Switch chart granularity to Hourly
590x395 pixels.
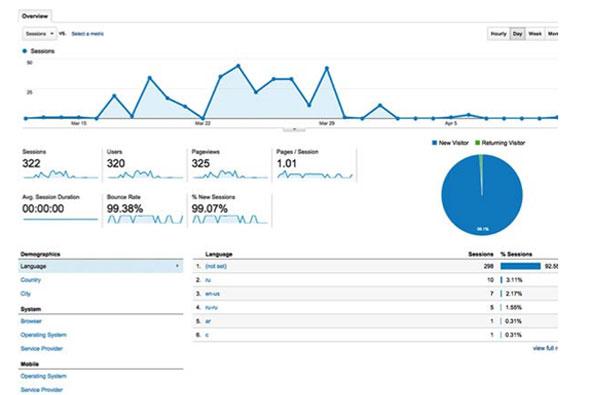point(499,33)
